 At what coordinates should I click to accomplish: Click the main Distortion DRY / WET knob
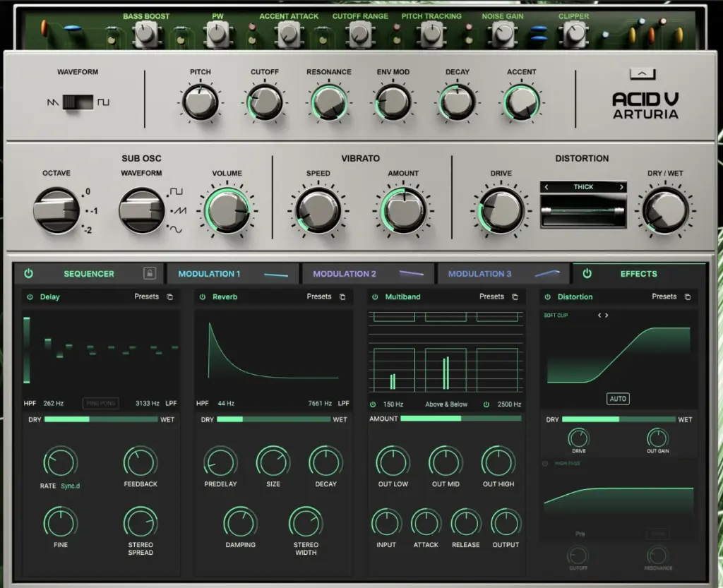coord(665,210)
